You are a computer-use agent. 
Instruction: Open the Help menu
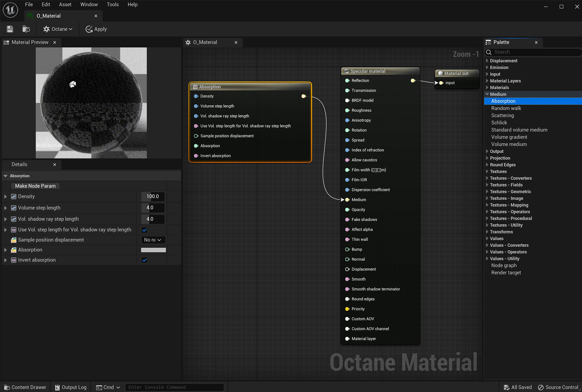(x=133, y=5)
